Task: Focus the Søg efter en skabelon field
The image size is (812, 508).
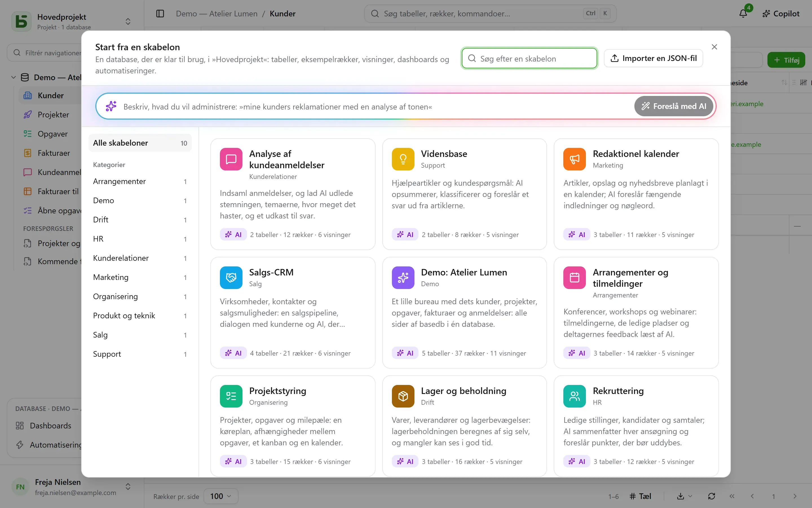Action: (529, 58)
